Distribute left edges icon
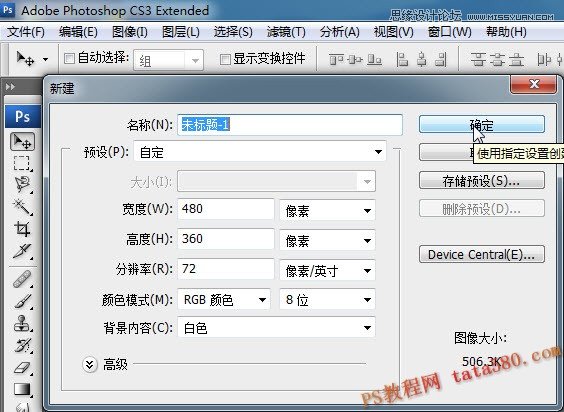Screen dimensions: 564x412 544,59
